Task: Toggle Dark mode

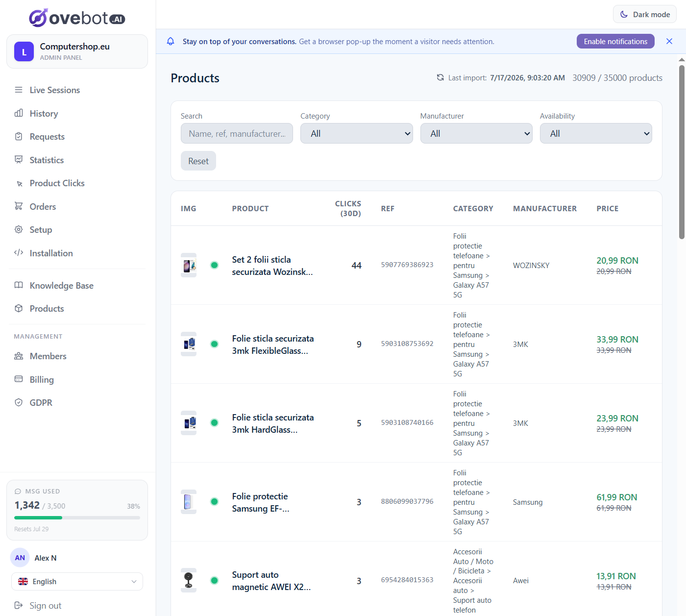Action: point(645,14)
